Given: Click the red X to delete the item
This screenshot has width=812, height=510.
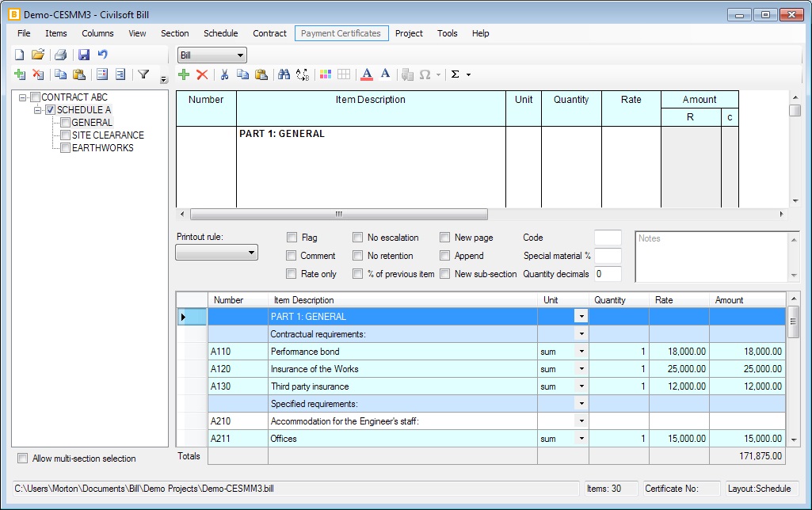Looking at the screenshot, I should pyautogui.click(x=200, y=74).
